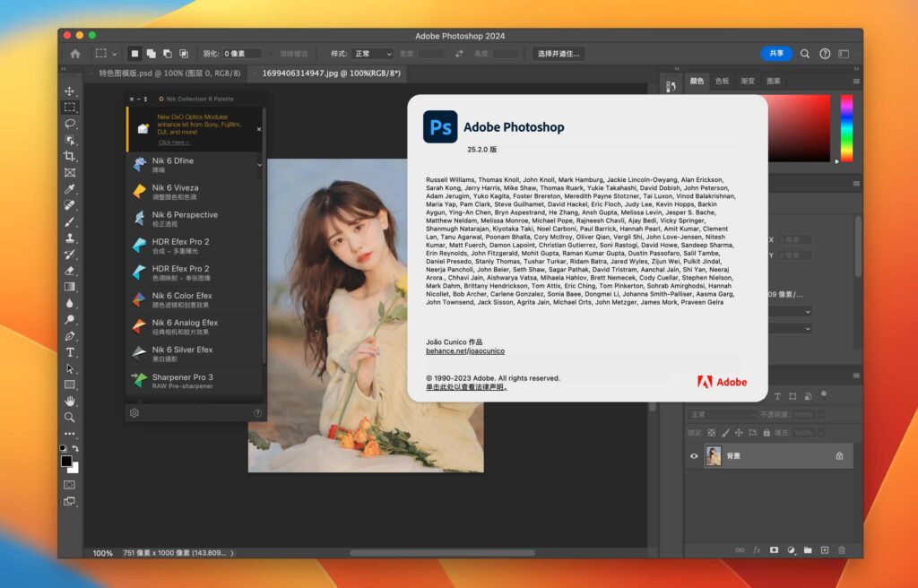Expand the toolbox double-arrow

(x=64, y=69)
